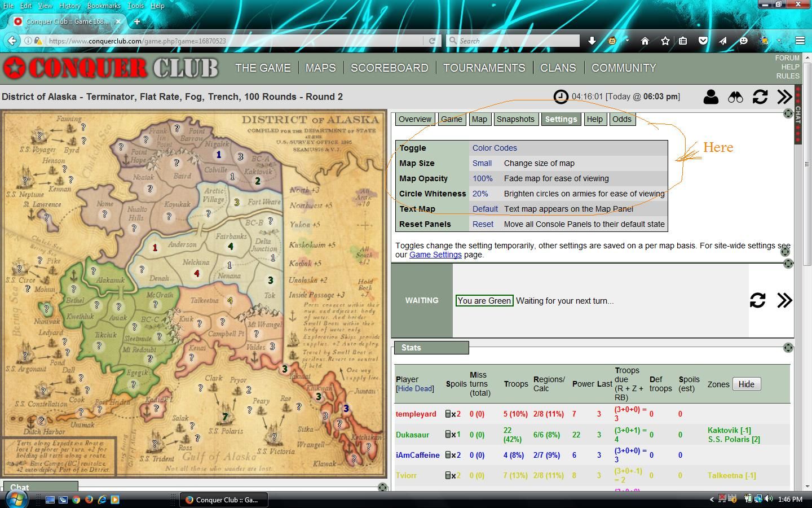Close the Conquer Club browser tab

[x=118, y=21]
